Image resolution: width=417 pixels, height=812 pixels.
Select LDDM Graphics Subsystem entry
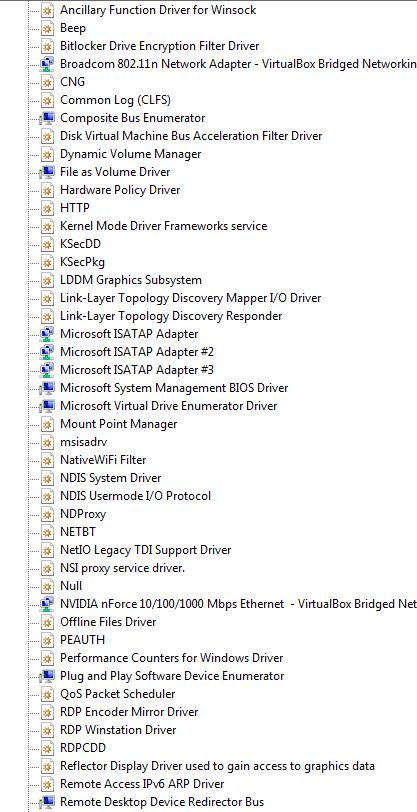pos(131,280)
